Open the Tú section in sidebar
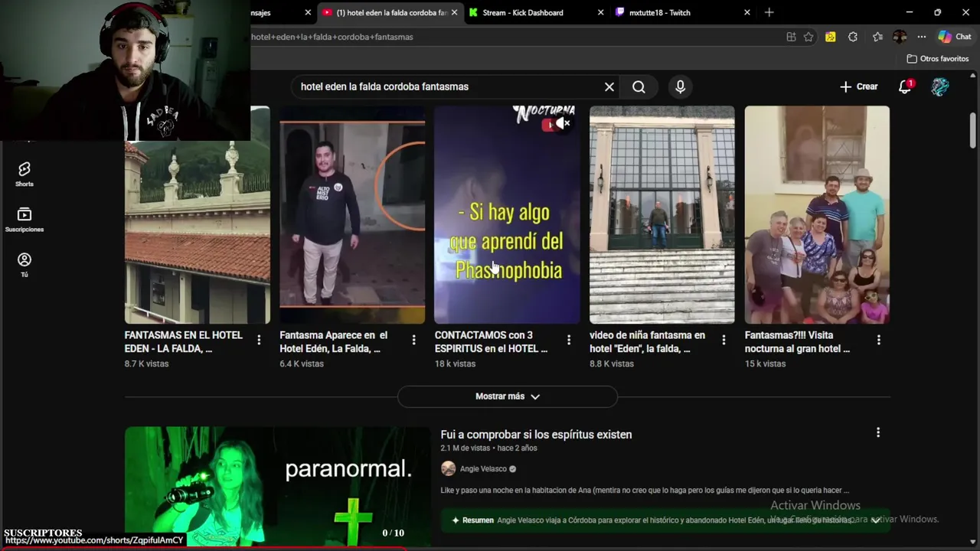 [24, 265]
